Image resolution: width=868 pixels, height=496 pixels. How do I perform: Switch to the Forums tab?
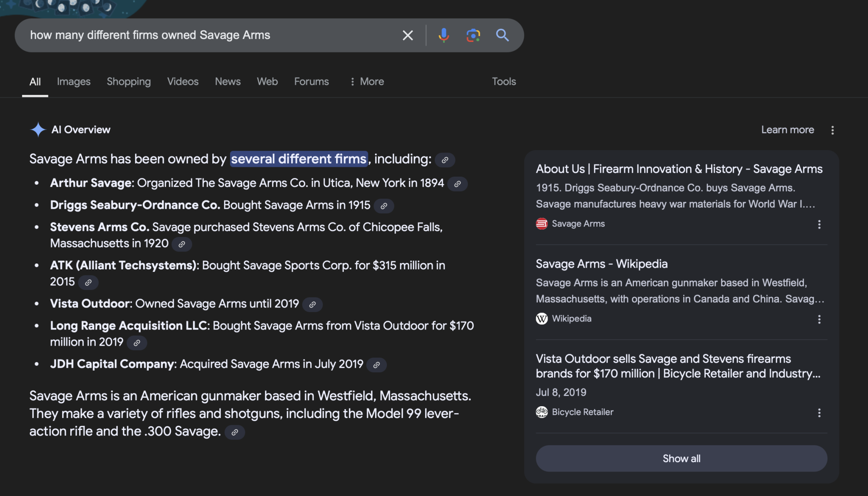312,81
